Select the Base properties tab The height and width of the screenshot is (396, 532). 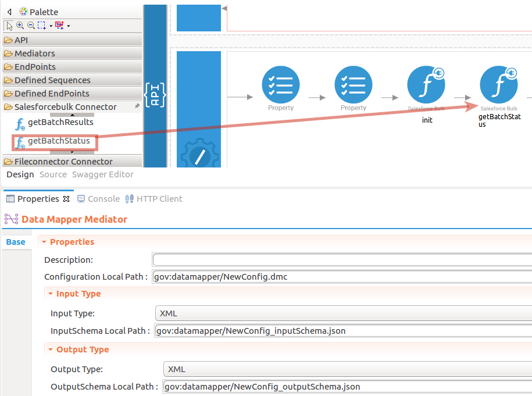[16, 242]
